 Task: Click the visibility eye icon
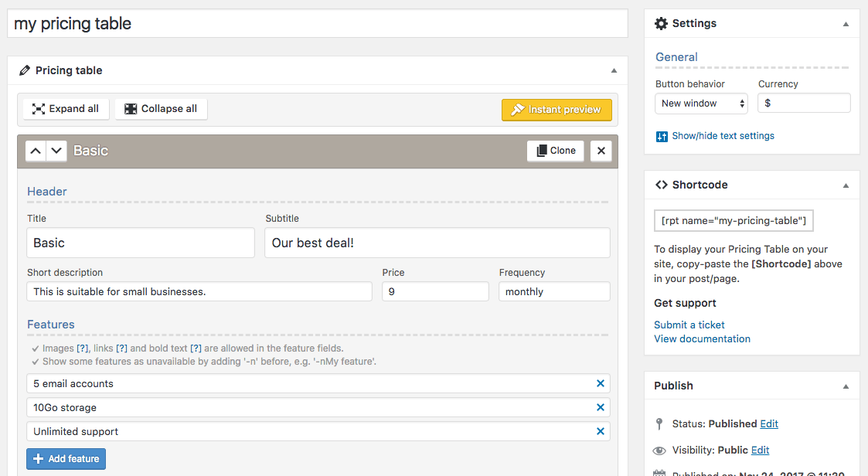(659, 450)
